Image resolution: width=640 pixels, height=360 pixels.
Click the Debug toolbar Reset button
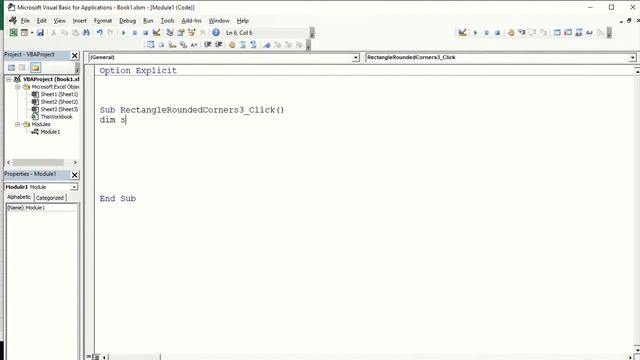tap(497, 33)
